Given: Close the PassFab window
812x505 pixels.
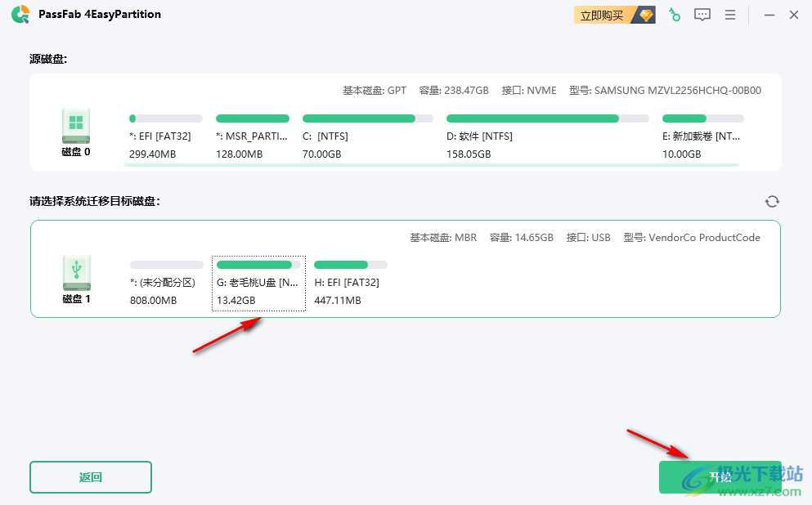Looking at the screenshot, I should coord(794,15).
